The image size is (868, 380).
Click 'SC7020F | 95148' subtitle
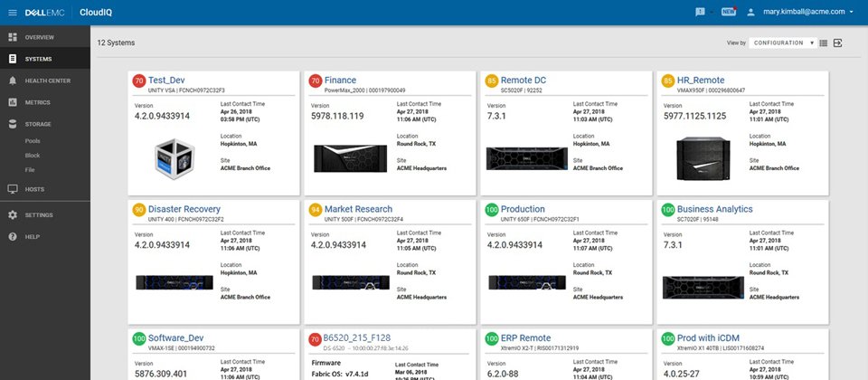tap(697, 219)
